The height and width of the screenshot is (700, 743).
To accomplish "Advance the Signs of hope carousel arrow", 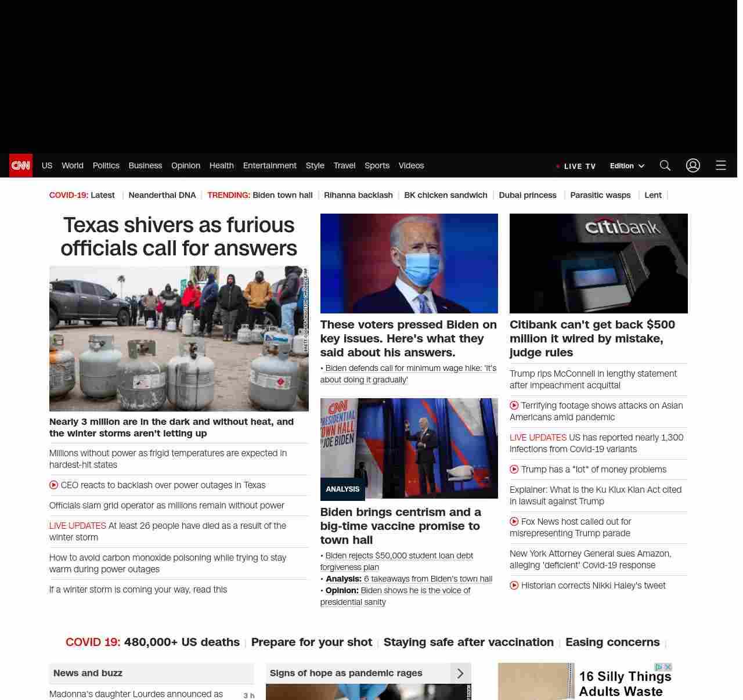I will [460, 673].
